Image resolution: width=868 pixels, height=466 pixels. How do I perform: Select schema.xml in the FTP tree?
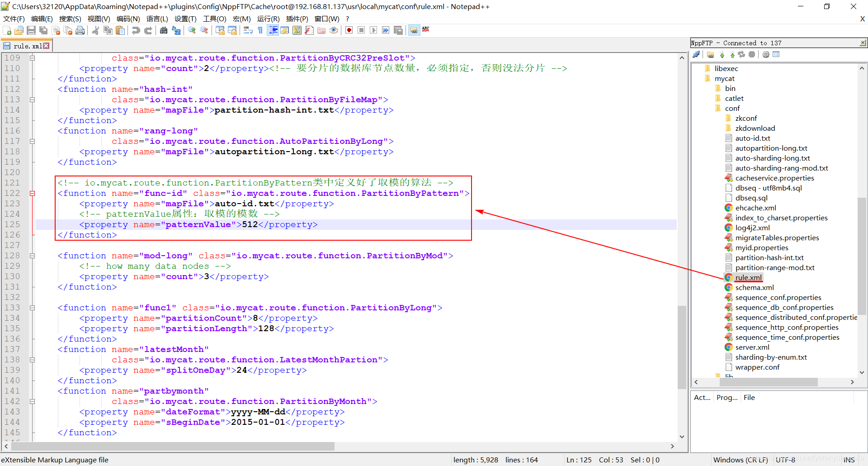754,287
